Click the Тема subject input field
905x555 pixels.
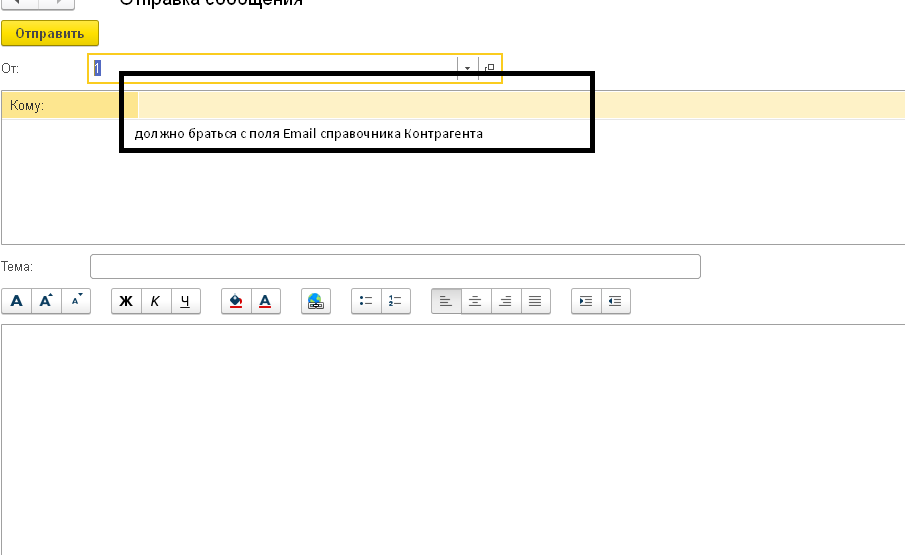(395, 267)
